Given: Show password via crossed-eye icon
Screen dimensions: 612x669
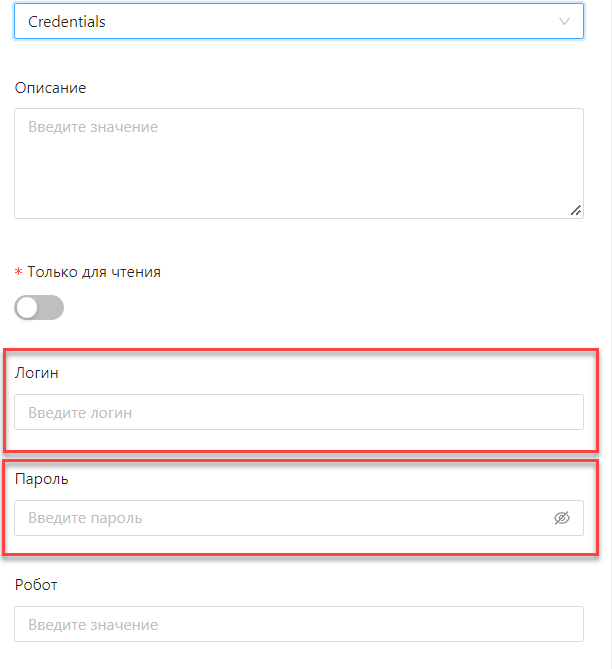Looking at the screenshot, I should pyautogui.click(x=562, y=518).
